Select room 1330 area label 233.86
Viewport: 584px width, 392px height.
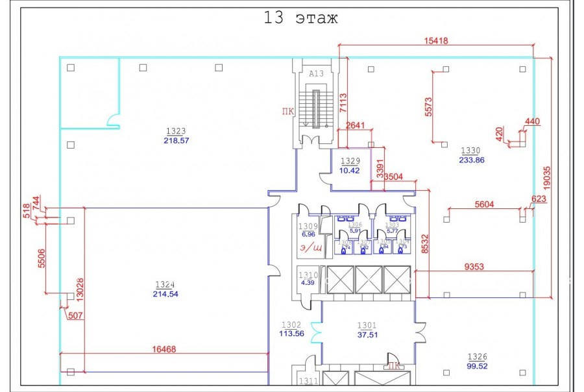[x=471, y=160]
